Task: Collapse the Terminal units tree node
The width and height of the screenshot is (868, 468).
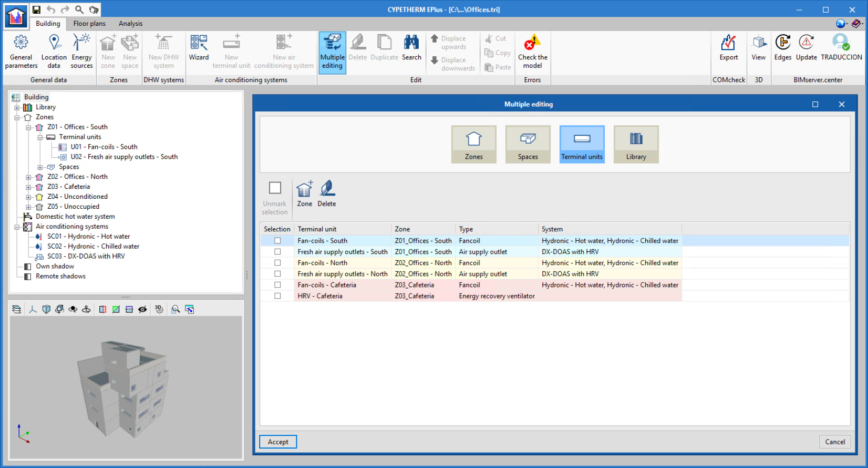Action: coord(40,137)
